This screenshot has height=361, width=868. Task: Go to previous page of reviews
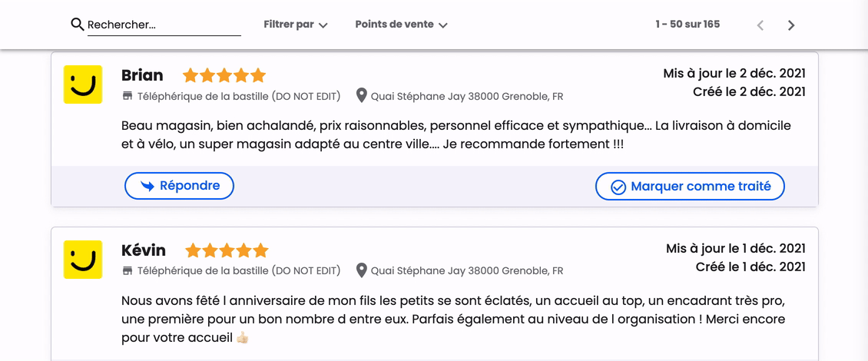tap(760, 25)
